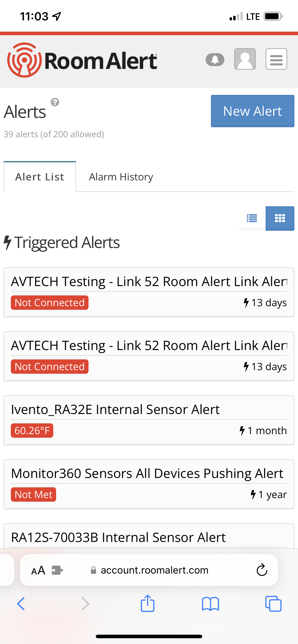Viewport: 298px width, 644px height.
Task: Open Monitor360 Sensors All Devices Pushing Alert
Action: (147, 473)
